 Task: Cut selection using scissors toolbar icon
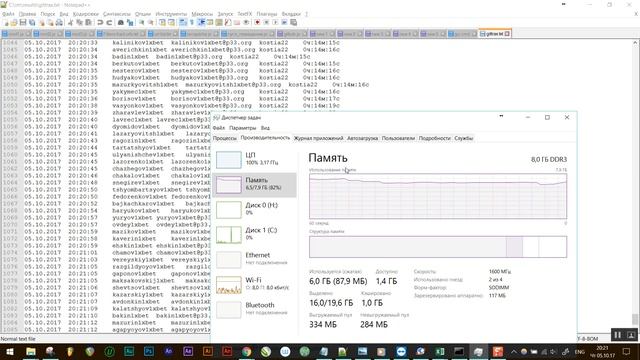coord(70,22)
